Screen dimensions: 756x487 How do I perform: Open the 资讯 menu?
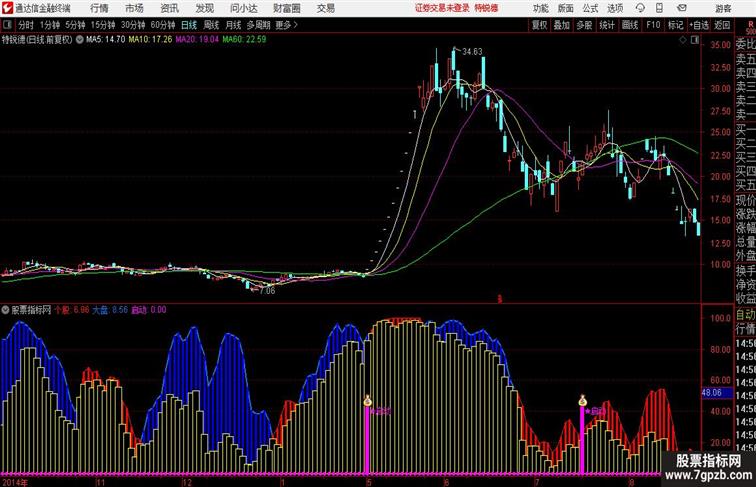(x=169, y=8)
